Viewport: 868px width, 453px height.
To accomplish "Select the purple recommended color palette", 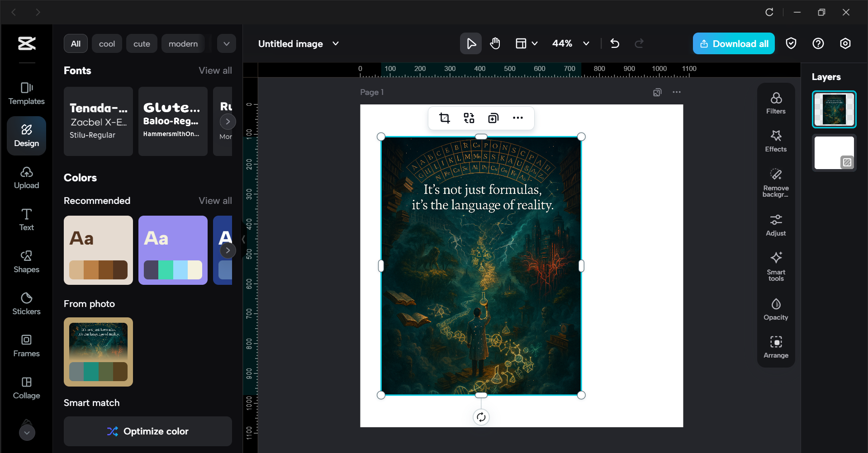I will click(173, 250).
